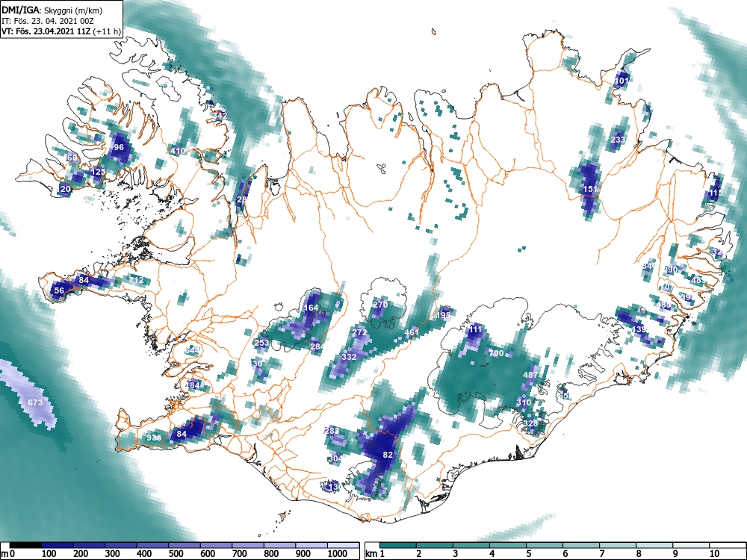747x560 pixels.
Task: Click the 442 map label
Action: coord(220,115)
